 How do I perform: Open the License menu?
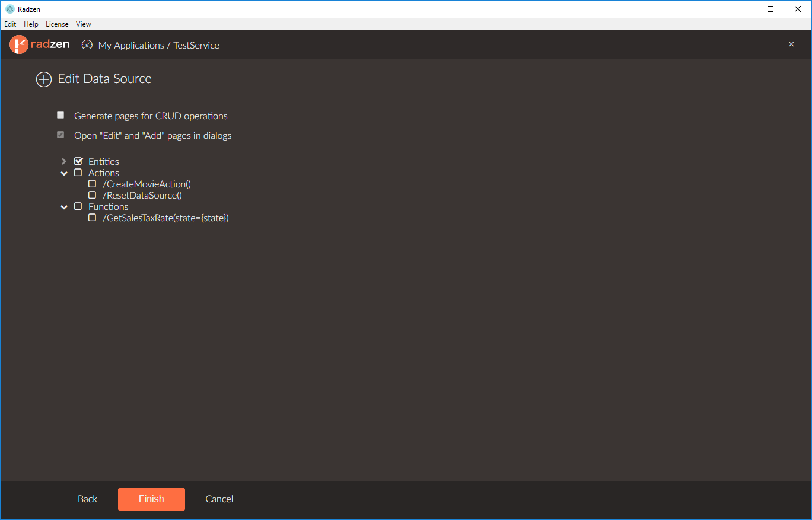[x=57, y=24]
